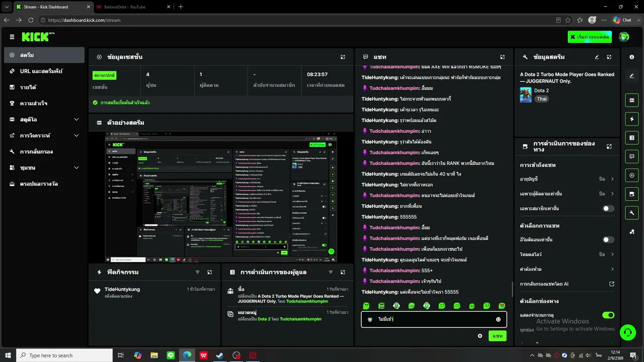644x362 pixels.
Task: Open ความสำเร็จ in the sidebar
Action: click(44, 103)
